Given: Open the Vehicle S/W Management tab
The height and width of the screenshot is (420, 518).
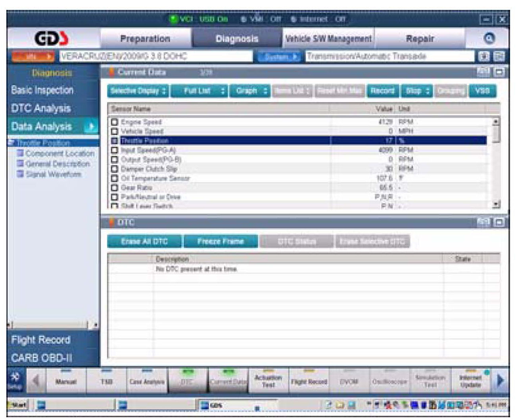Looking at the screenshot, I should coord(328,39).
